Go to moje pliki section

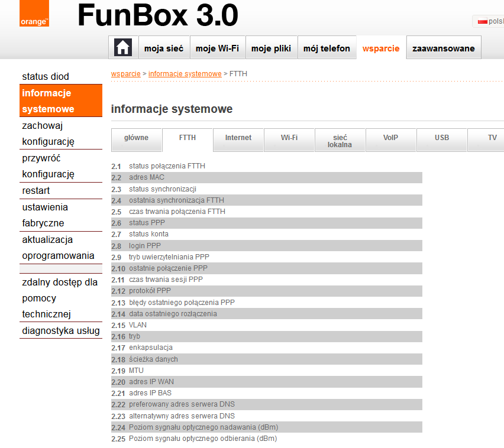271,48
